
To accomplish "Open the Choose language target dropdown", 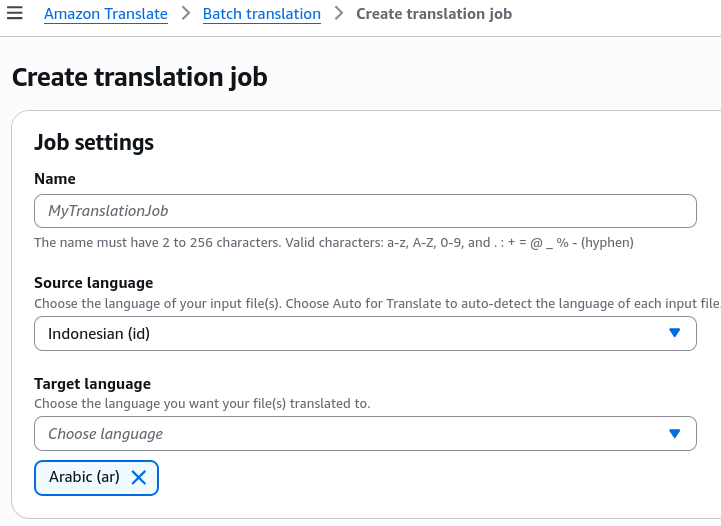I will point(365,434).
